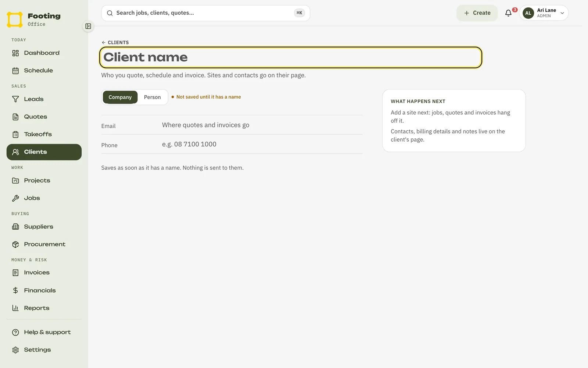
Task: Click the Email input field
Action: coord(262,125)
